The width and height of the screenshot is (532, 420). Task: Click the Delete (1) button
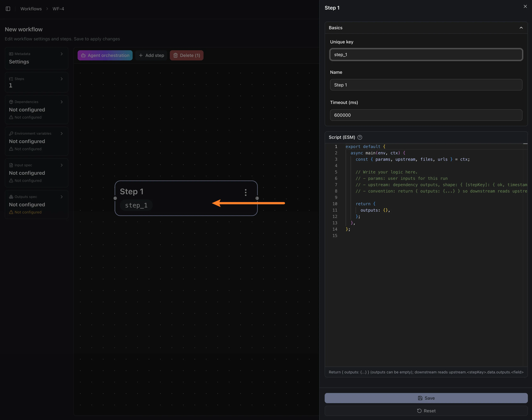[x=187, y=55]
